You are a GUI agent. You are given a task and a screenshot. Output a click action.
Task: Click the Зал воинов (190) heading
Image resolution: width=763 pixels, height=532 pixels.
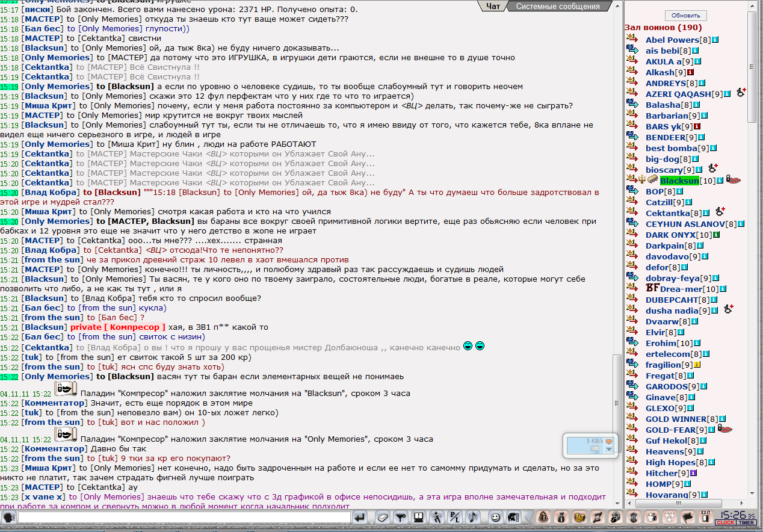pyautogui.click(x=663, y=28)
